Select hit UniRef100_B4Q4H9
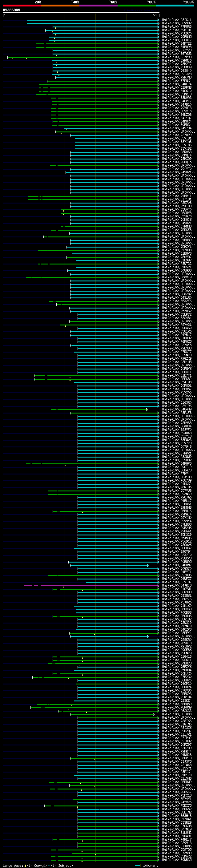 tap(177, 410)
